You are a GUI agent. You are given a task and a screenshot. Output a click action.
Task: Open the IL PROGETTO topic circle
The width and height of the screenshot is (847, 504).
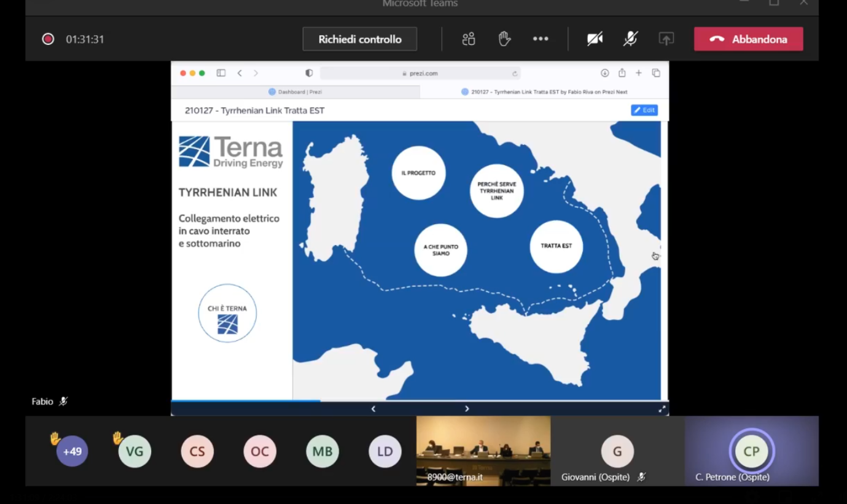(x=418, y=173)
